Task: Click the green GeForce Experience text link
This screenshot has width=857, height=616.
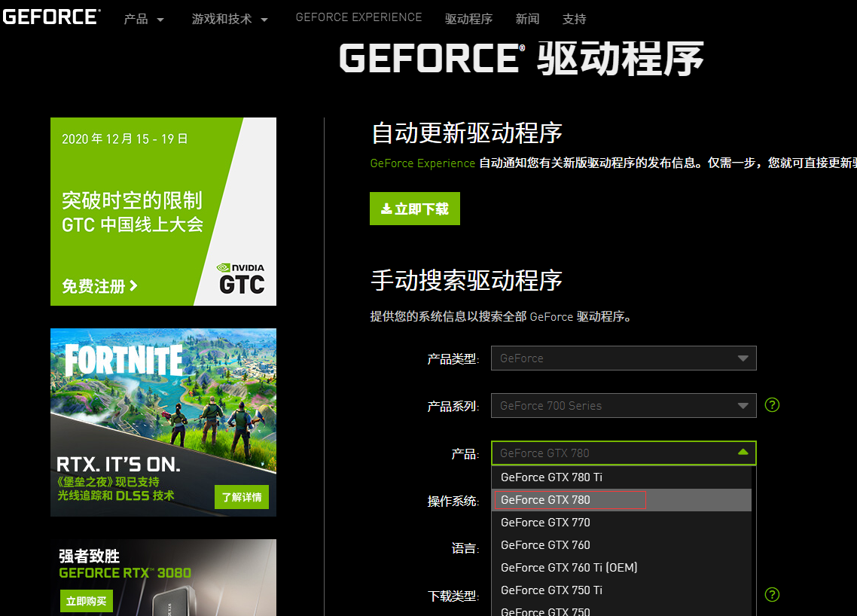Action: [422, 163]
